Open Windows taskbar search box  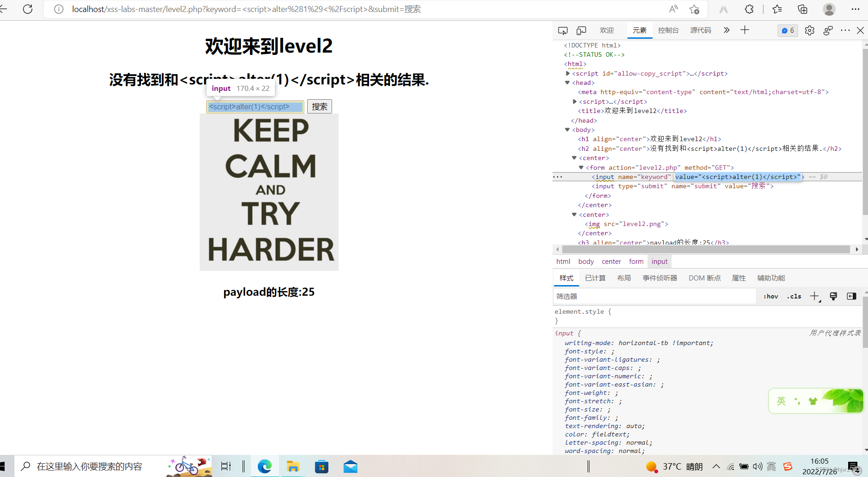pyautogui.click(x=113, y=466)
